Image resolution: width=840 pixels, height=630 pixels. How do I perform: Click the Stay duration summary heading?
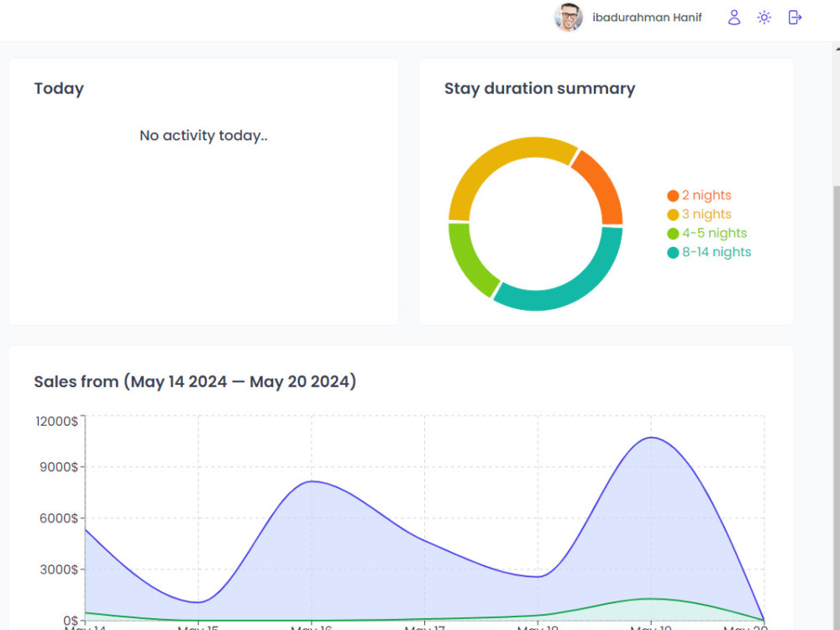(x=539, y=88)
